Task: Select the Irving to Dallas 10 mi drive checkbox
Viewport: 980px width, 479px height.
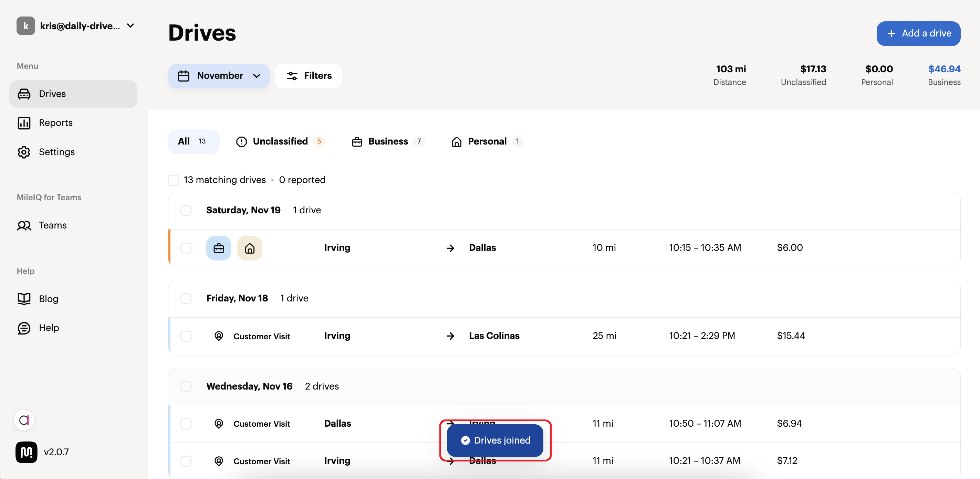Action: [x=186, y=248]
